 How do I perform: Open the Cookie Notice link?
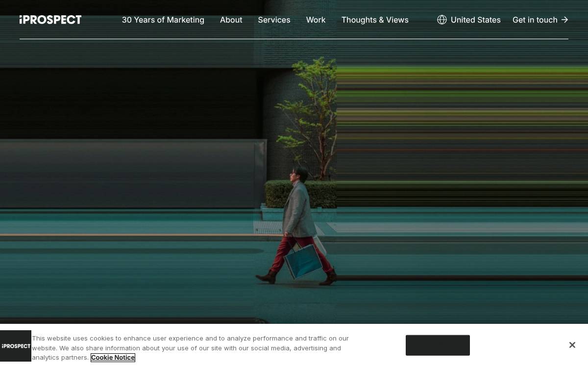113,358
